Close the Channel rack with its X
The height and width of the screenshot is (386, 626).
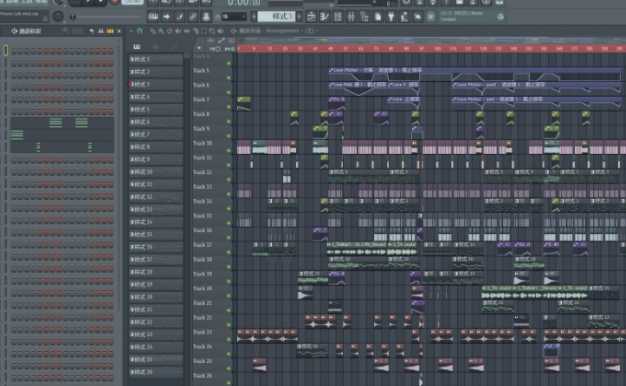119,31
